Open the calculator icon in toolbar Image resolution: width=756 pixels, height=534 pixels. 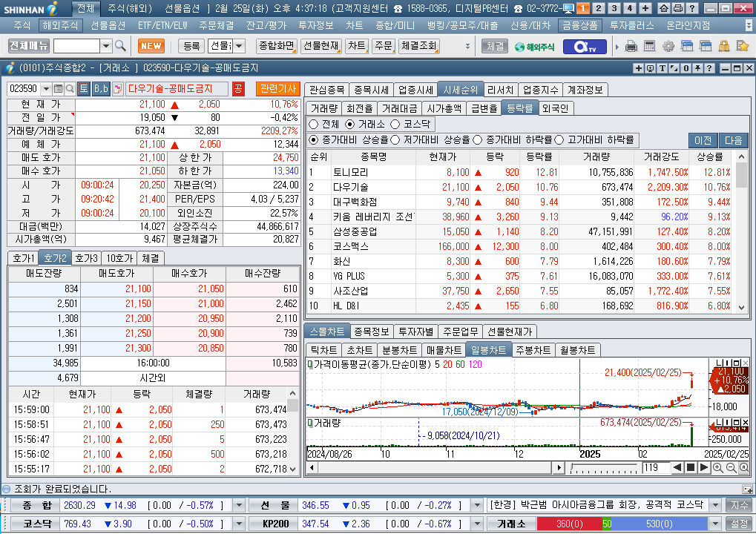click(x=649, y=46)
